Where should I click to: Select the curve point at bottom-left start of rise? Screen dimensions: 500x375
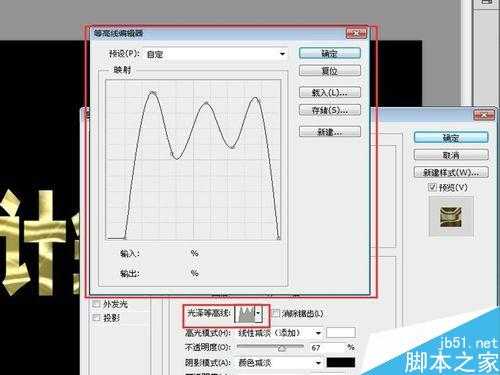(125, 238)
